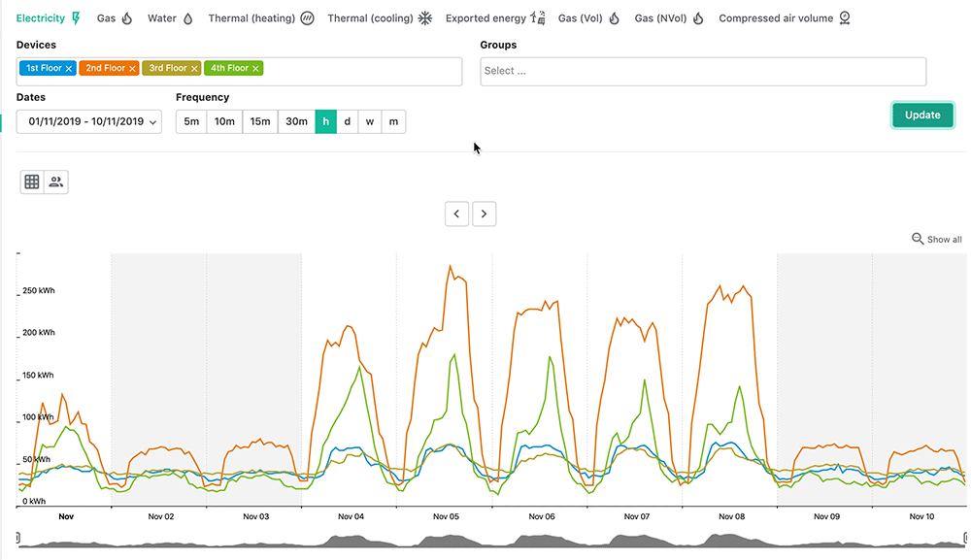
Task: Switch frequency to weekly
Action: 370,121
